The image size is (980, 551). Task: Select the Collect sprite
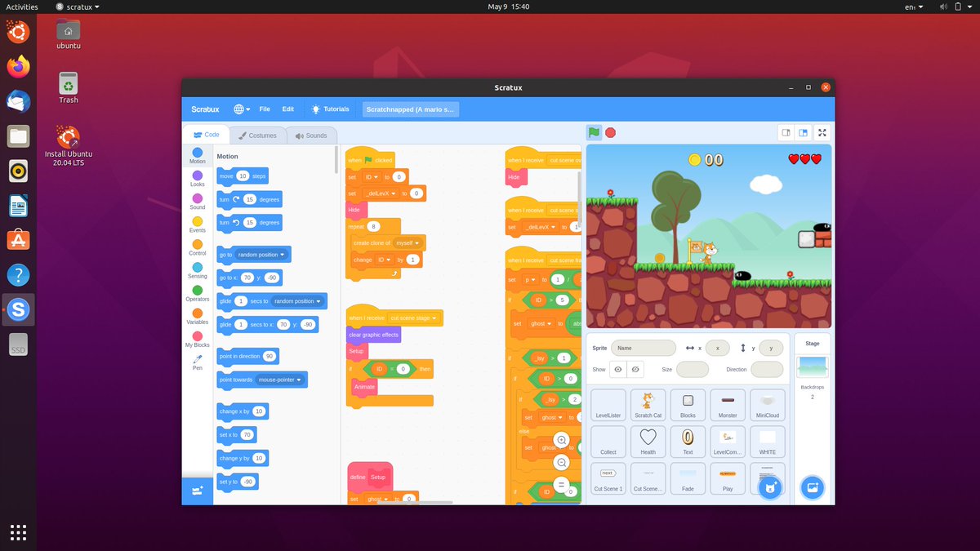pyautogui.click(x=608, y=442)
